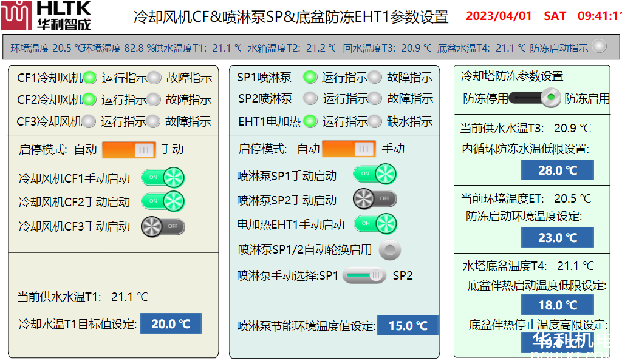
Task: Toggle cooling fan auto/manual mode switch
Action: (x=129, y=150)
